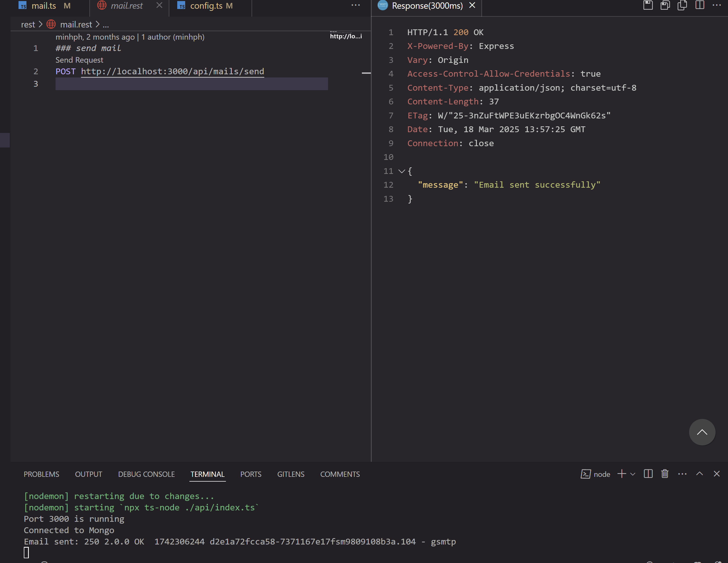Select the TERMINAL panel tab
The width and height of the screenshot is (728, 563).
[x=207, y=474]
